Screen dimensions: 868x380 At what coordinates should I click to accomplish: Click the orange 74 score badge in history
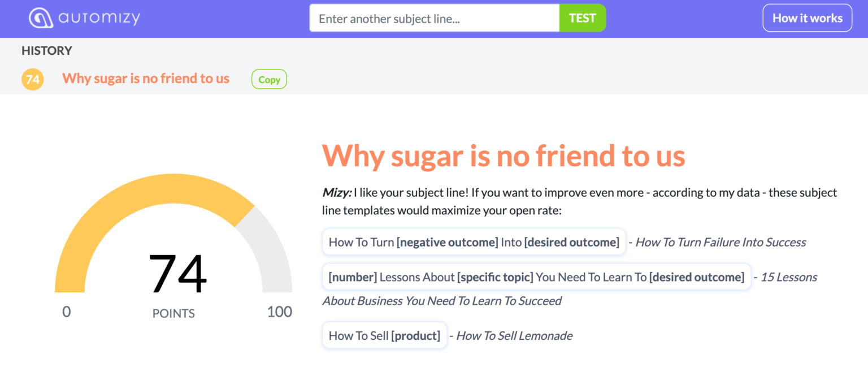tap(33, 79)
